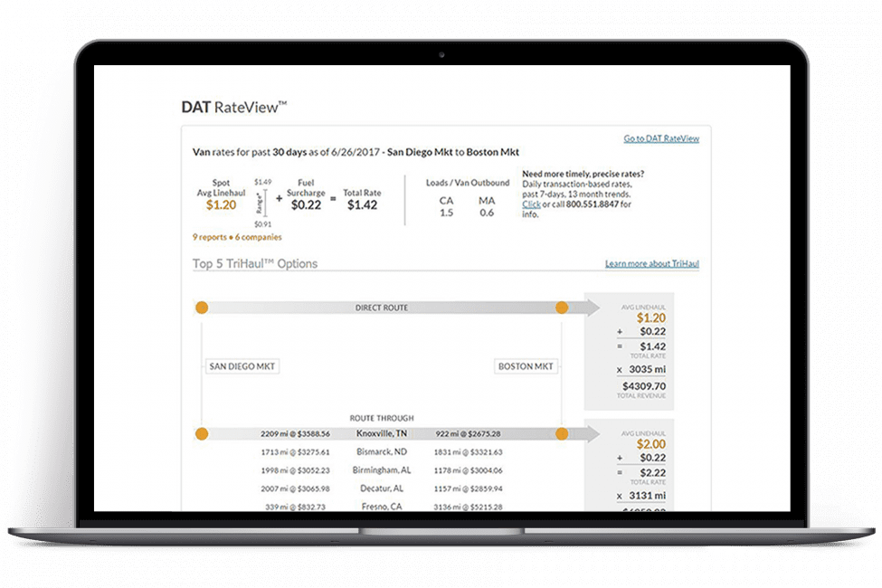Click the "3131 mi" distance value
This screenshot has width=882, height=588.
647,495
